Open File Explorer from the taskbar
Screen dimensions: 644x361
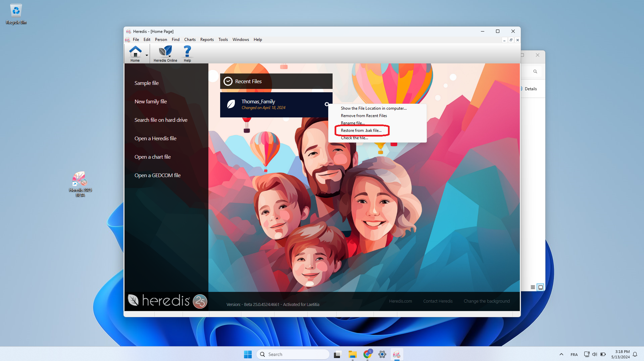(x=352, y=354)
